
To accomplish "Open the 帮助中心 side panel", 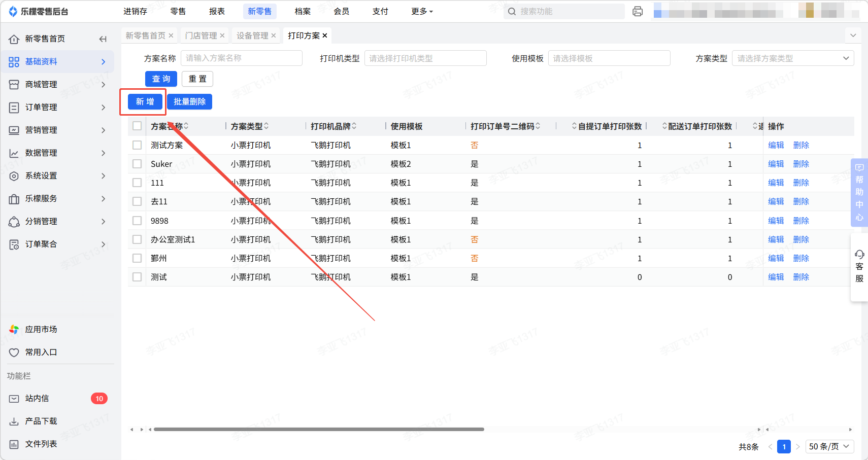I will [859, 193].
